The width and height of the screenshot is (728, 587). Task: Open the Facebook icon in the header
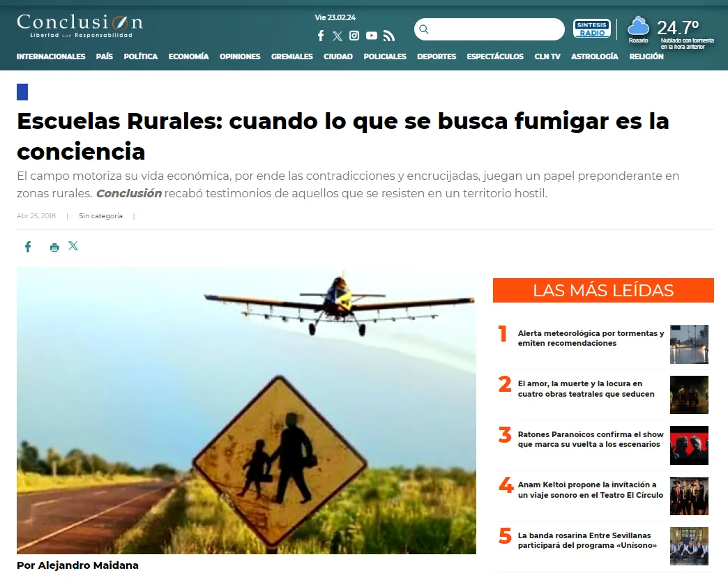pyautogui.click(x=321, y=36)
